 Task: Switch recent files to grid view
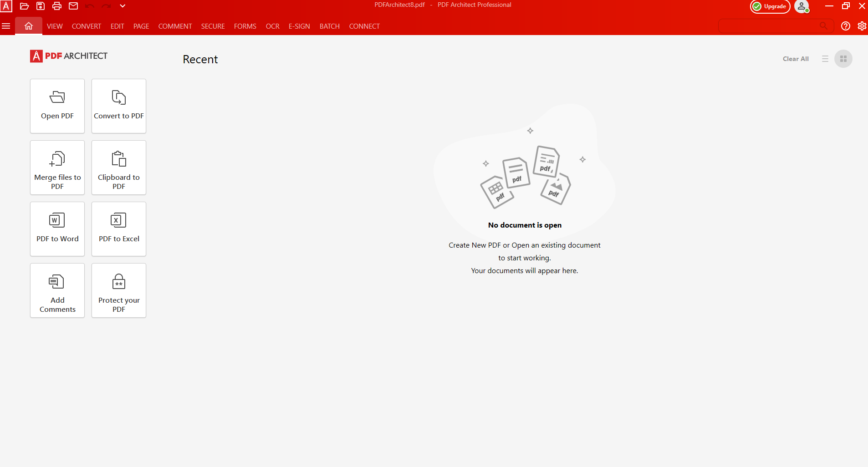[x=843, y=59]
